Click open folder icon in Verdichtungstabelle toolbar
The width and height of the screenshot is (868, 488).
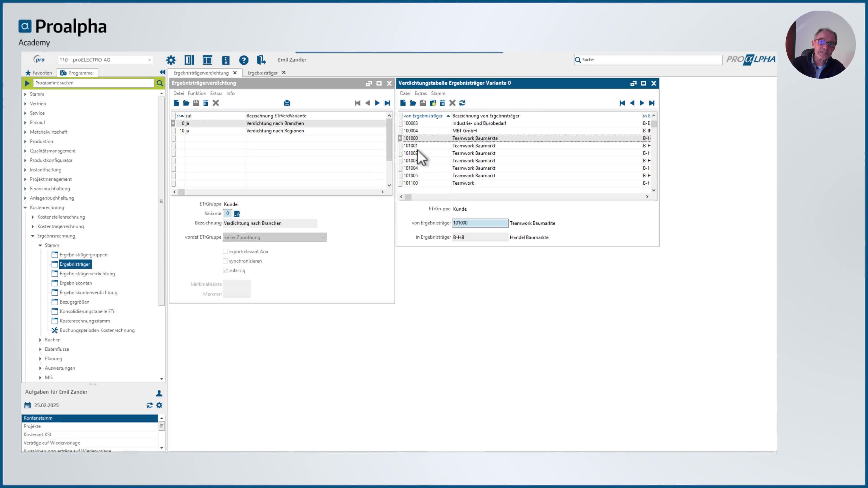[413, 103]
